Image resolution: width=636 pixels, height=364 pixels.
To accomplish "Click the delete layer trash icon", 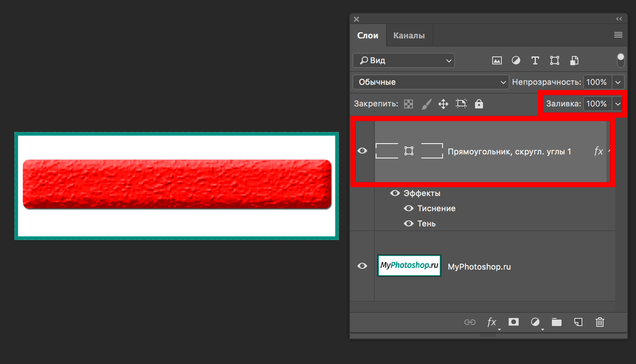I will [x=600, y=322].
